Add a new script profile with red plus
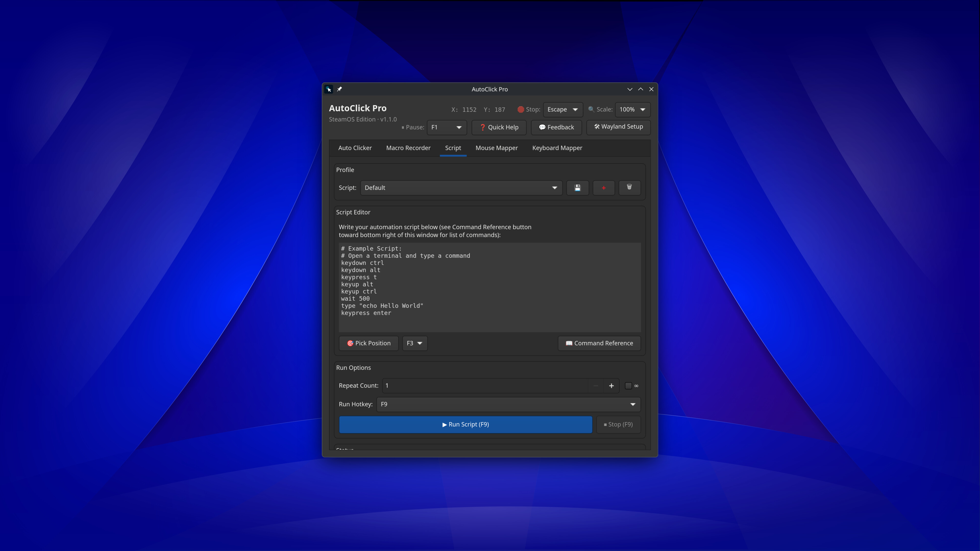 coord(604,188)
